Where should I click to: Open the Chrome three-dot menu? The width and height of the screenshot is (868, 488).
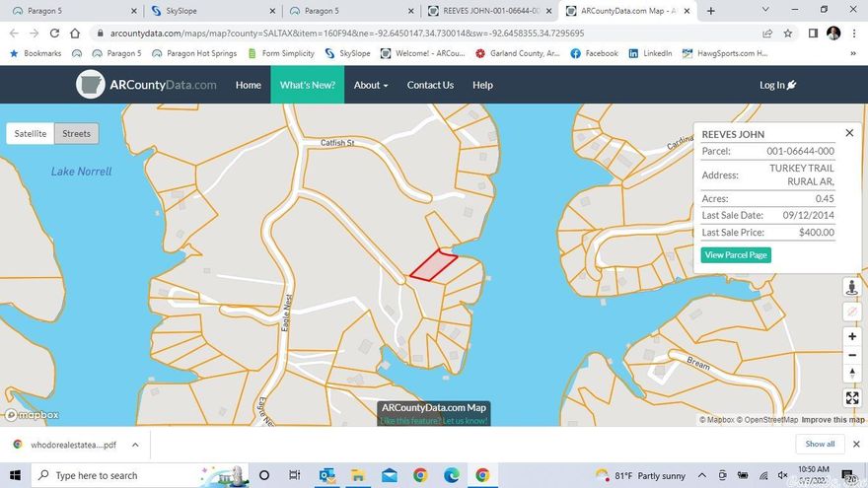[854, 34]
